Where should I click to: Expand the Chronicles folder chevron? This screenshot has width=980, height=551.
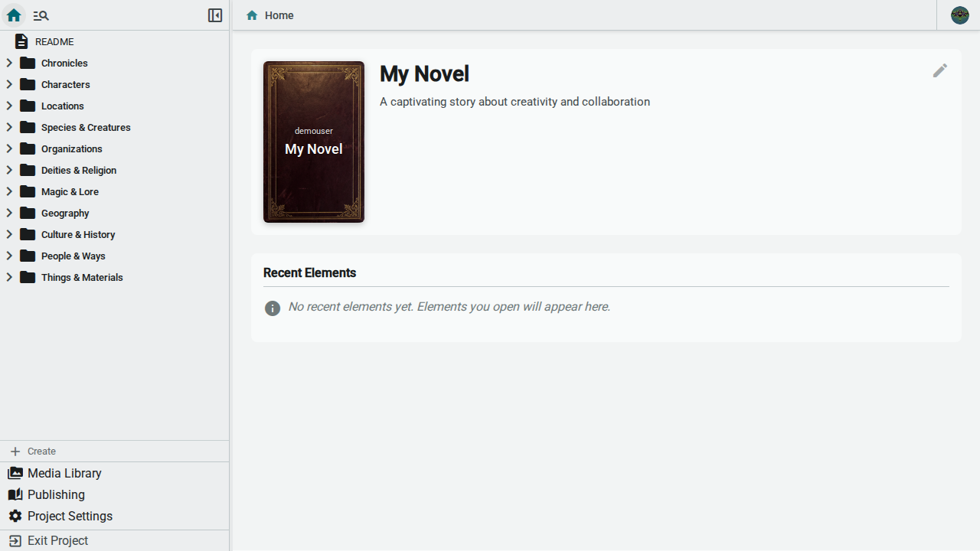point(9,63)
